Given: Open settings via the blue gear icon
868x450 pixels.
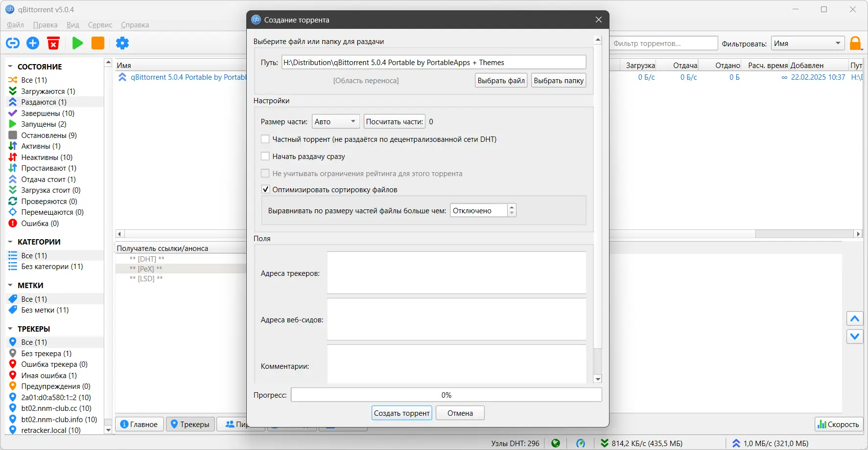Looking at the screenshot, I should point(122,43).
